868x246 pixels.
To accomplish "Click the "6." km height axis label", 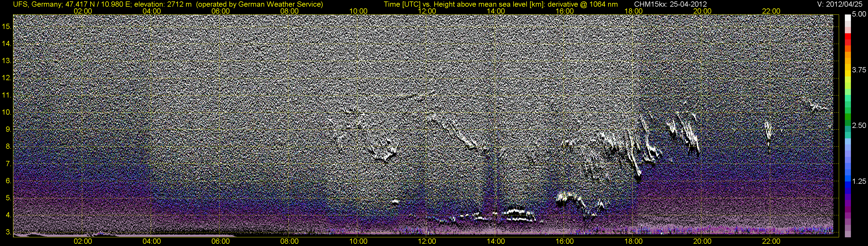I will (8, 181).
